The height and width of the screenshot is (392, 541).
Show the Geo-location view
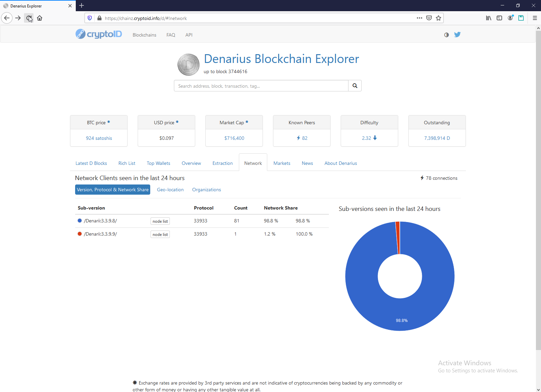coord(170,190)
